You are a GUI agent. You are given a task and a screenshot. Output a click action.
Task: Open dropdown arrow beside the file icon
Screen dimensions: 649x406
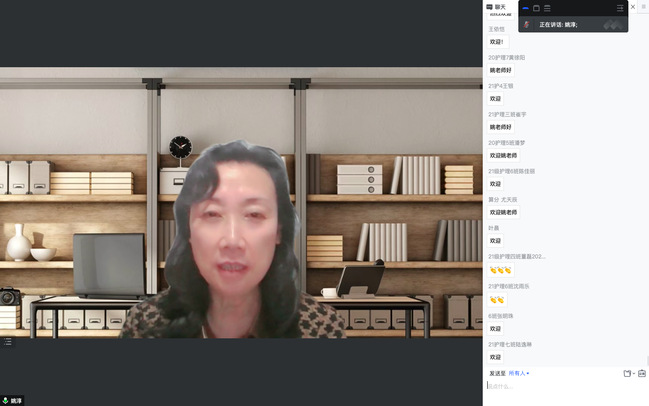634,373
